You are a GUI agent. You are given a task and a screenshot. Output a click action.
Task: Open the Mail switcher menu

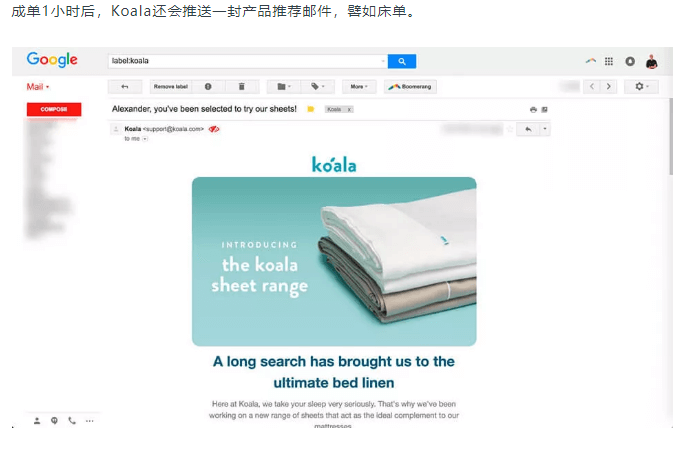pos(38,87)
